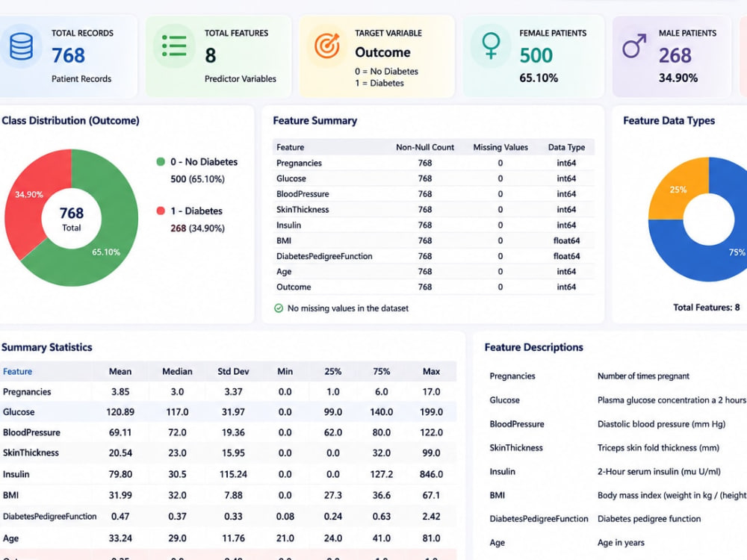Image resolution: width=747 pixels, height=560 pixels.
Task: Click the Median column header
Action: [x=177, y=371]
